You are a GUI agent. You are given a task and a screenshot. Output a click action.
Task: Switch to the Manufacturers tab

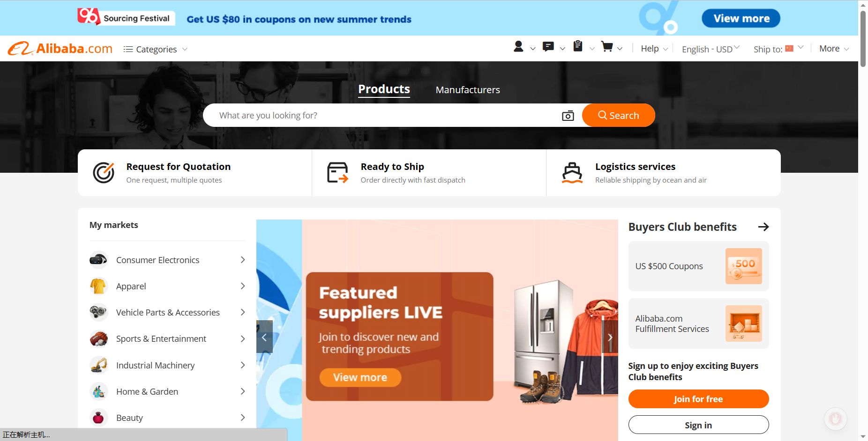coord(468,90)
